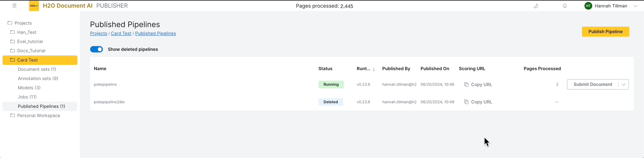Follow the Published Pipelines breadcrumb link
The width and height of the screenshot is (644, 158).
pyautogui.click(x=155, y=33)
